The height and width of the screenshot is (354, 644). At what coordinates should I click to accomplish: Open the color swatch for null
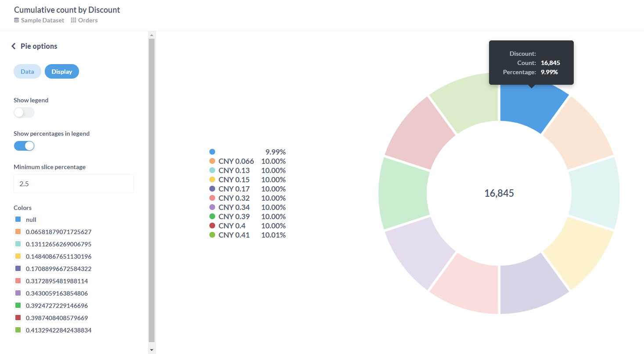[17, 219]
